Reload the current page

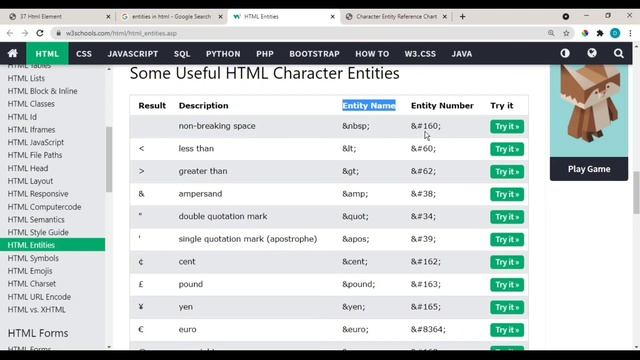click(x=40, y=33)
